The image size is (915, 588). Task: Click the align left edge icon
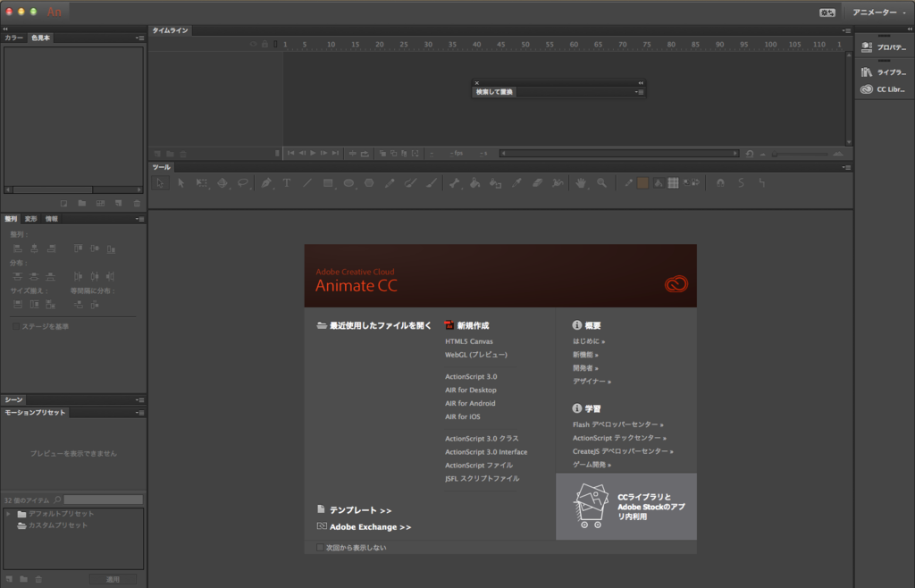click(x=18, y=248)
